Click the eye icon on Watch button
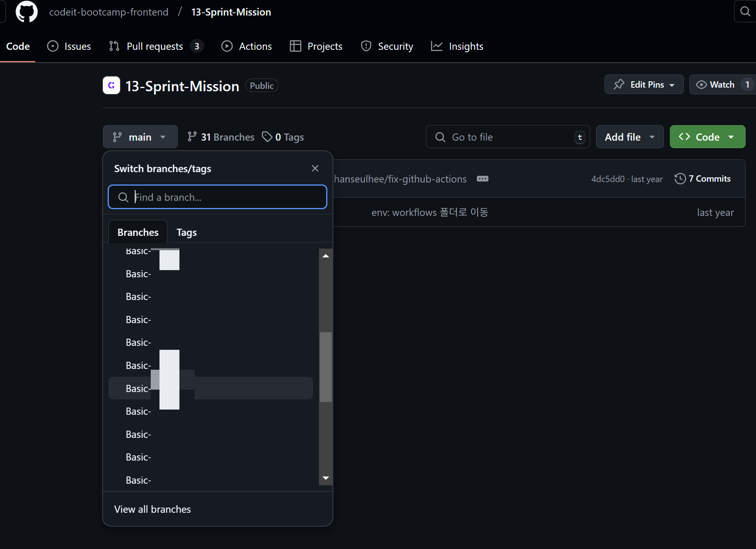This screenshot has height=549, width=756. click(x=701, y=84)
